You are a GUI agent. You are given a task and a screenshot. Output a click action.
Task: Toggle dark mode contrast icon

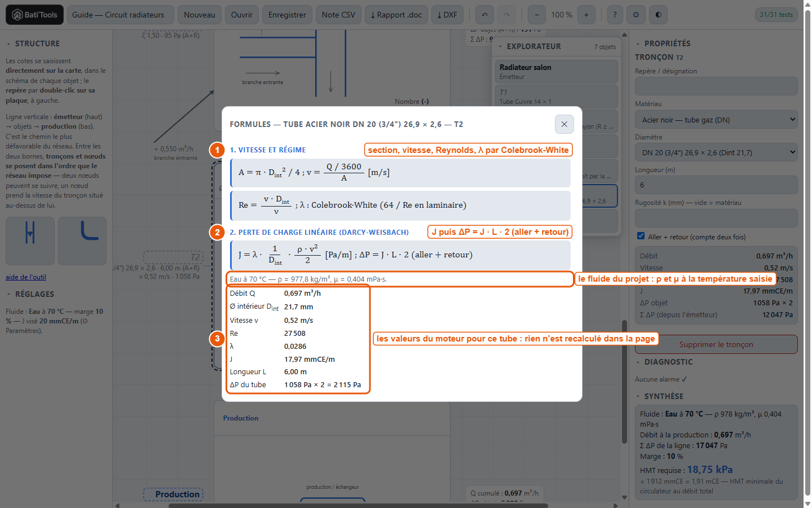tap(658, 15)
